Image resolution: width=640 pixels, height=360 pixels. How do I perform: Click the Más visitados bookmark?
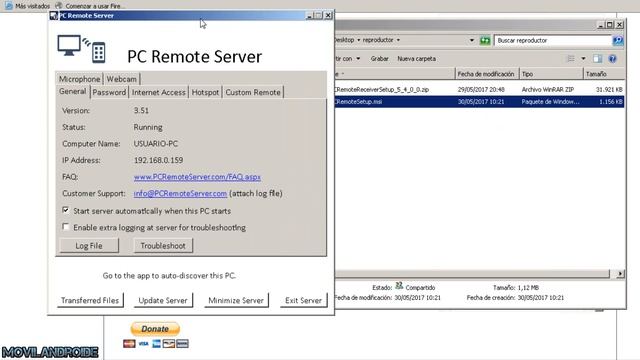27,6
